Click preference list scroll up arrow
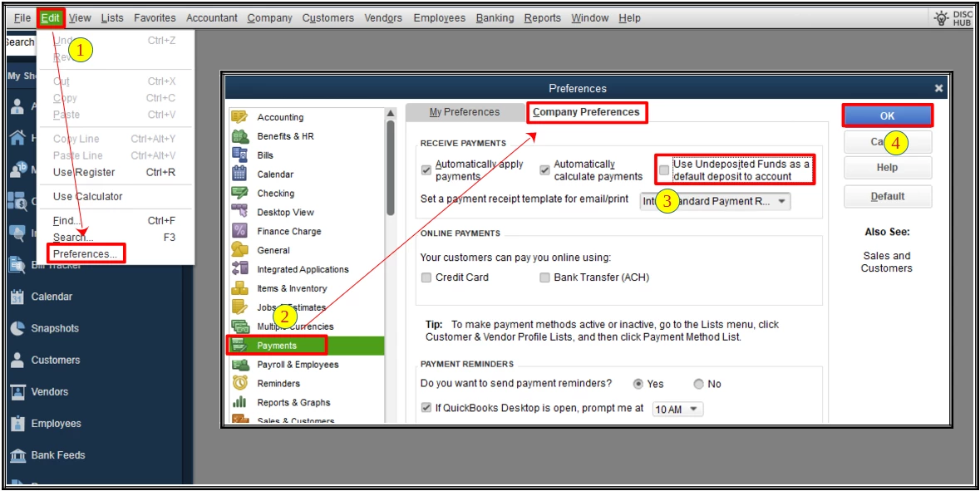This screenshot has height=491, width=980. point(391,113)
